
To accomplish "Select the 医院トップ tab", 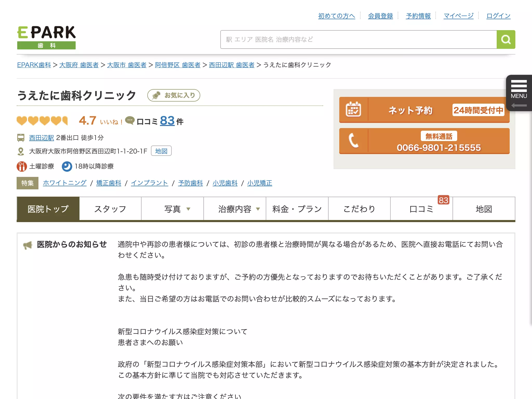I will [48, 209].
